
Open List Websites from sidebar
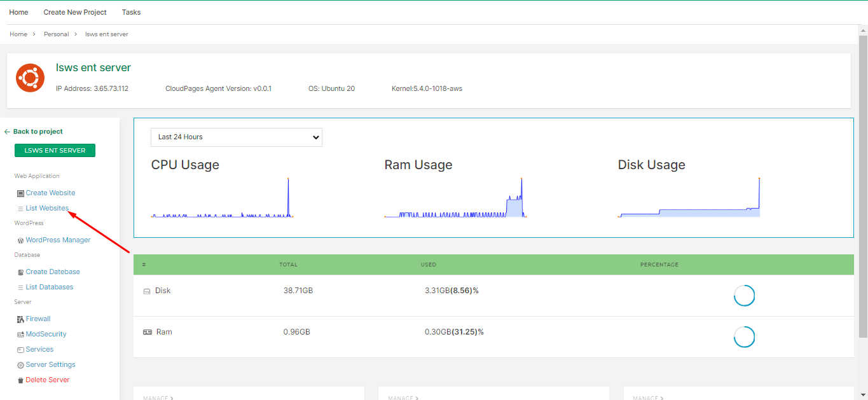click(47, 208)
